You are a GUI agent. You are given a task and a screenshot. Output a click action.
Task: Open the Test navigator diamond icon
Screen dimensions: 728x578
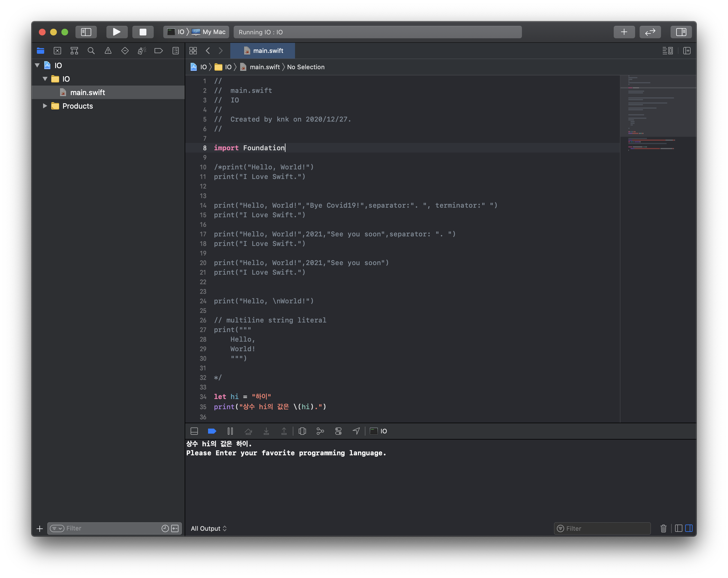pos(125,51)
